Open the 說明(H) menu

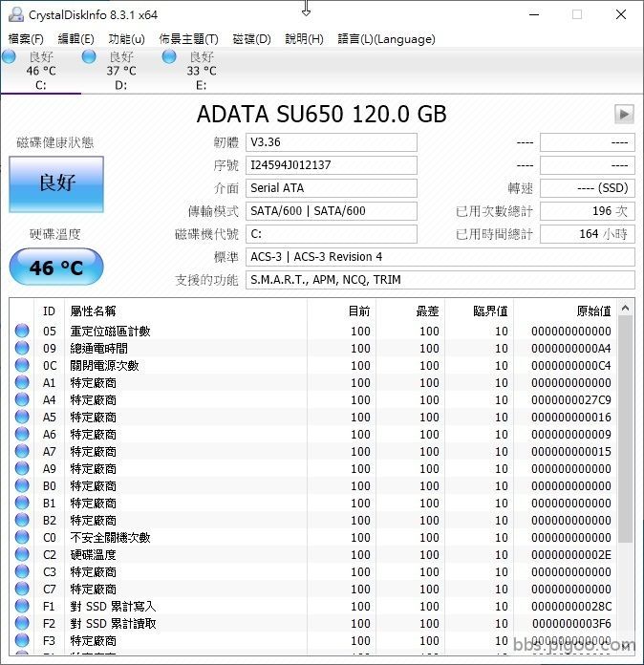[x=304, y=39]
